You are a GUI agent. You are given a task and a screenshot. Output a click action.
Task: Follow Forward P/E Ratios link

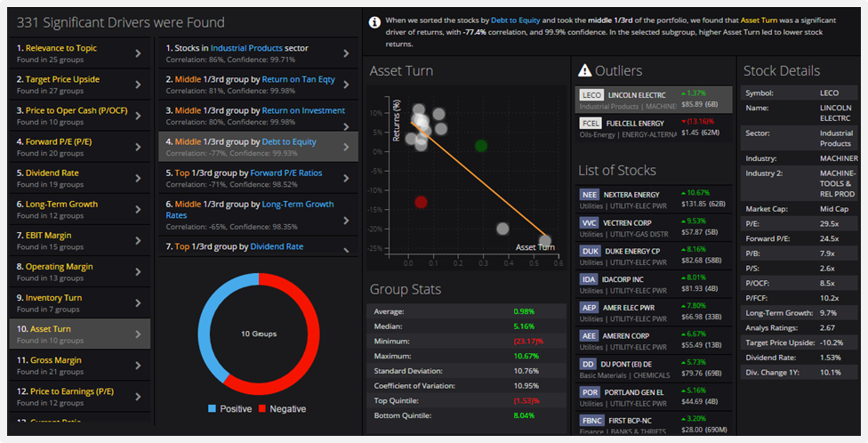point(286,173)
